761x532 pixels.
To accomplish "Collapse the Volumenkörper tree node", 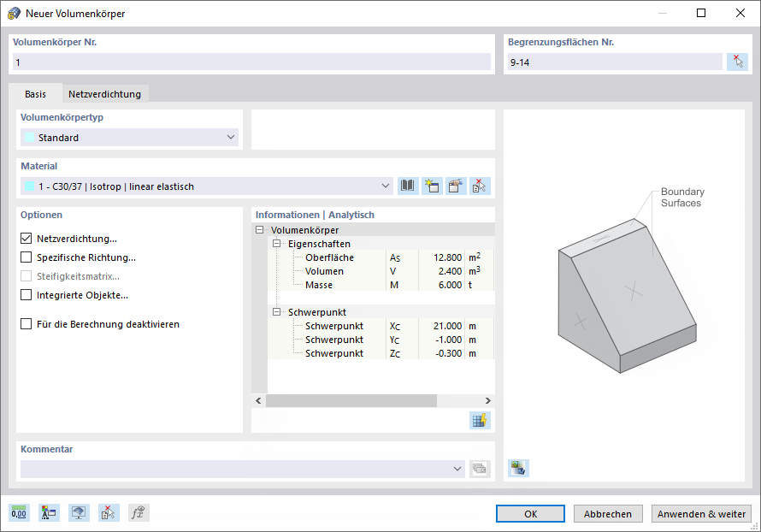I will [260, 230].
